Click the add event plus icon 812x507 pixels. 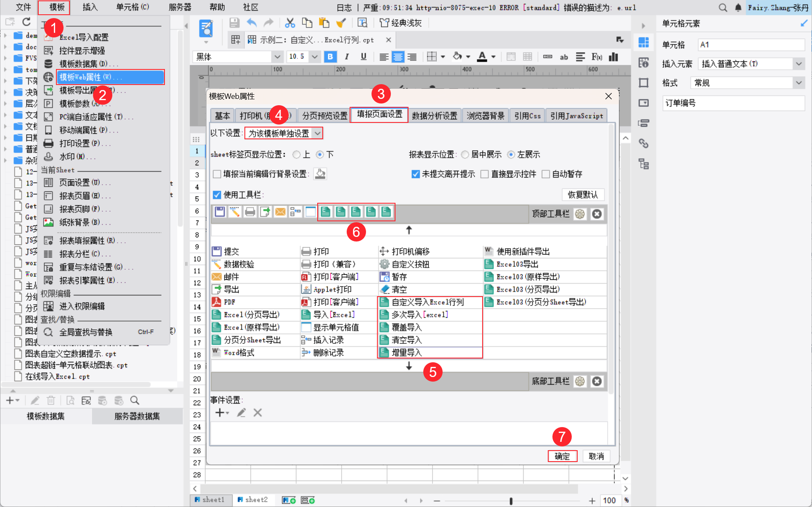(220, 413)
